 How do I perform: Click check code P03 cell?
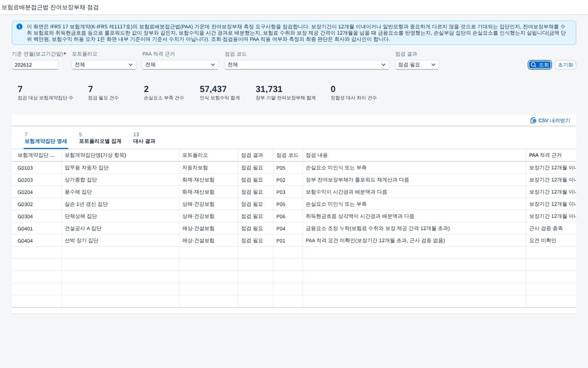(288, 192)
